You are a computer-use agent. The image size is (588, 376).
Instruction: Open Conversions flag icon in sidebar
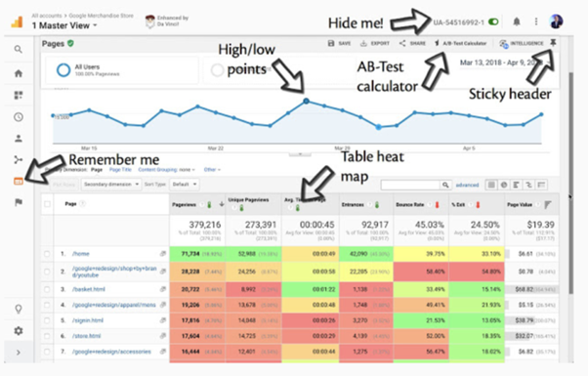(x=18, y=202)
